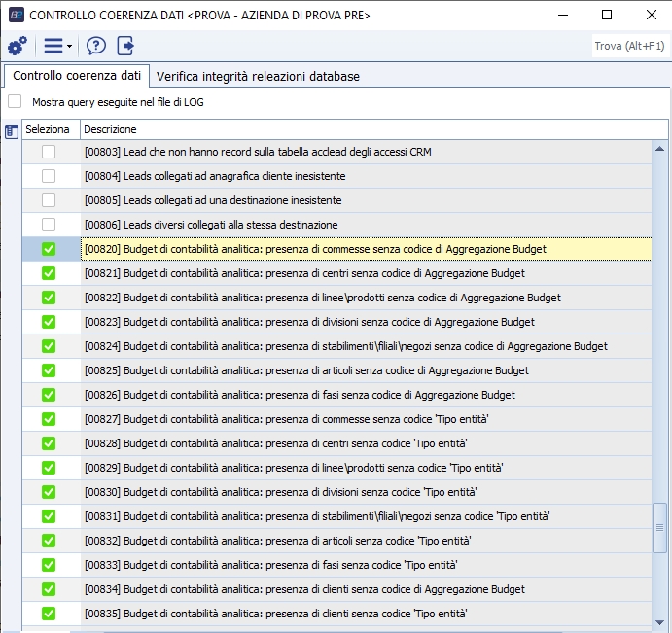The image size is (672, 633).
Task: Click the help question mark icon
Action: point(95,47)
